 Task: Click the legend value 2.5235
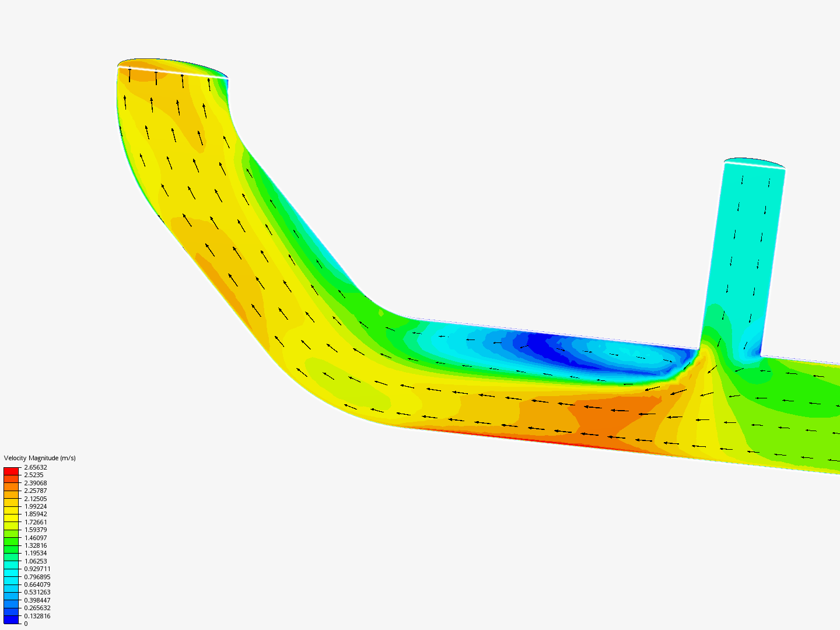click(x=34, y=475)
